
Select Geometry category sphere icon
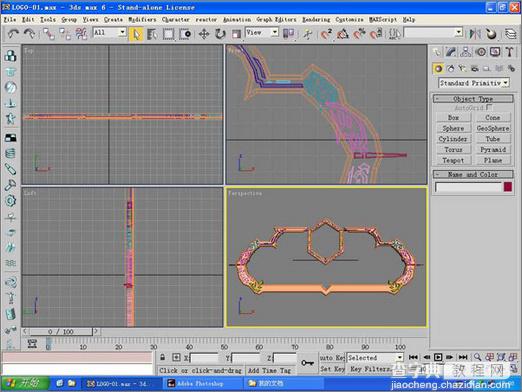click(438, 69)
